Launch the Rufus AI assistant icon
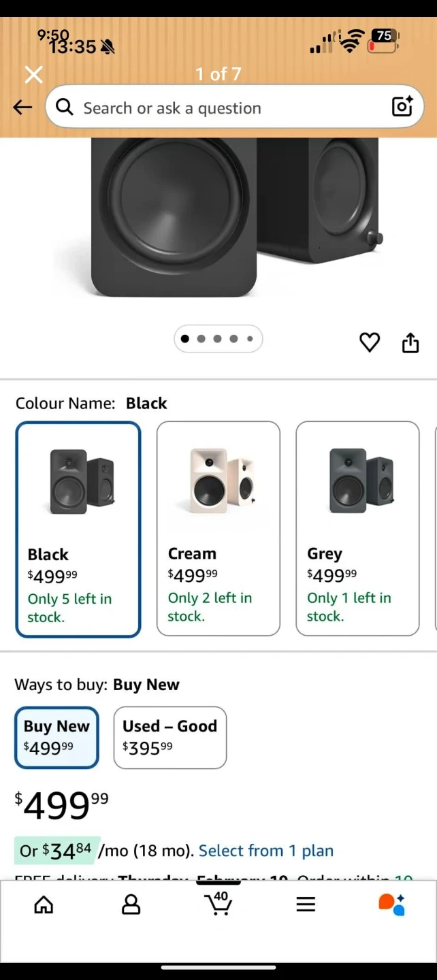This screenshot has width=437, height=980. tap(392, 904)
